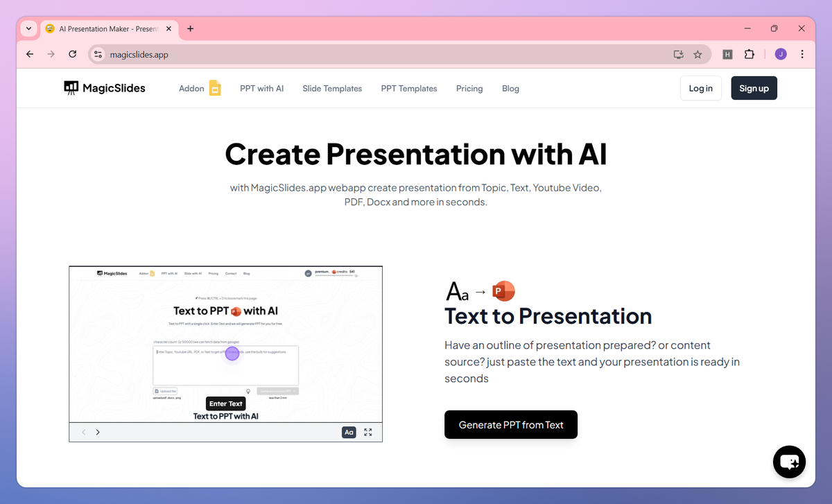Click the install-site icon in the address bar
Viewport: 832px width, 504px height.
678,54
